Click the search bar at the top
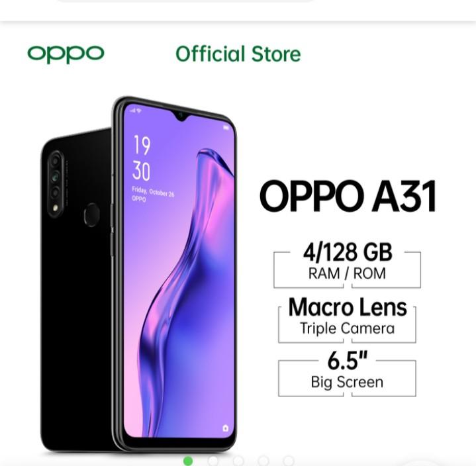Viewport: 476px width, 466px height. pos(186,1)
